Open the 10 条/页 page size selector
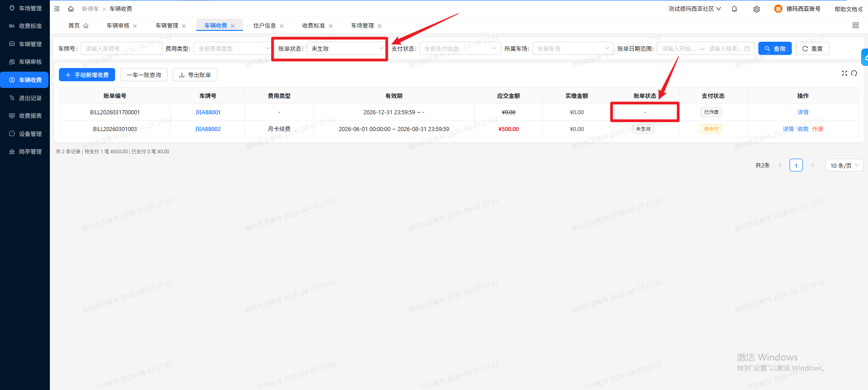 pos(844,166)
